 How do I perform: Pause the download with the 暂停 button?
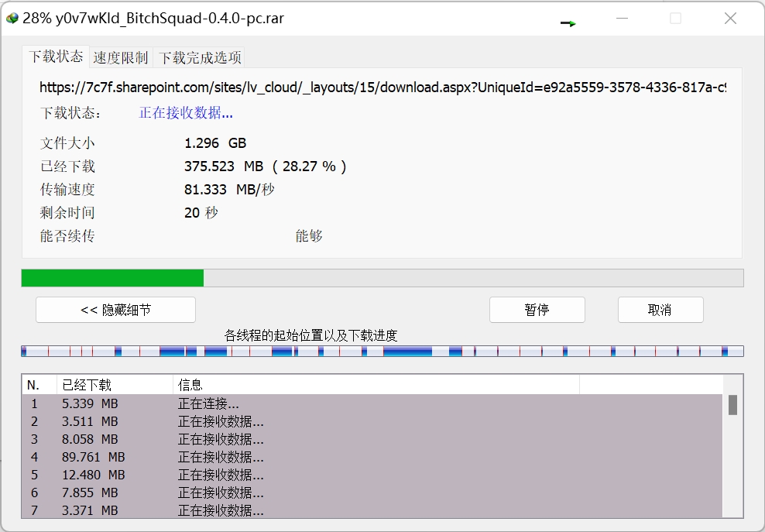click(537, 310)
